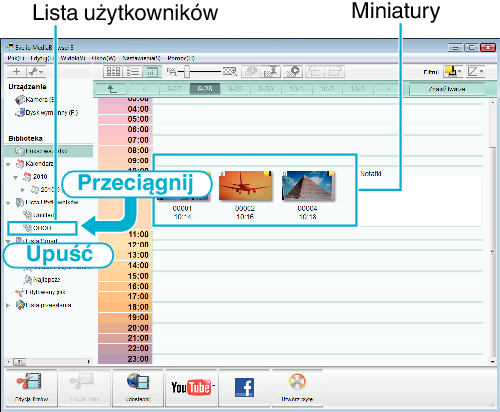Select Kamera device in sidebar

pyautogui.click(x=36, y=99)
